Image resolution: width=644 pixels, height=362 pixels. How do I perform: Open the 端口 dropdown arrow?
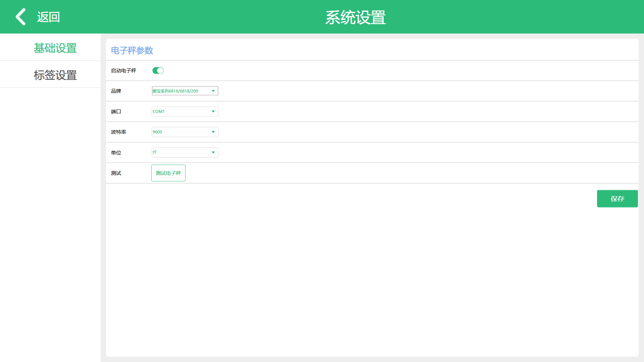[213, 111]
